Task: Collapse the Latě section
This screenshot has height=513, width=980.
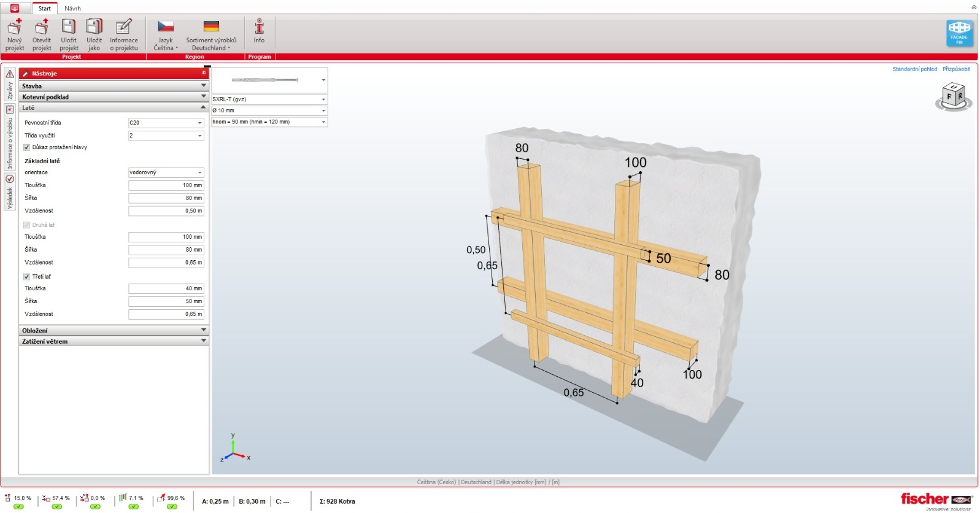Action: (114, 107)
